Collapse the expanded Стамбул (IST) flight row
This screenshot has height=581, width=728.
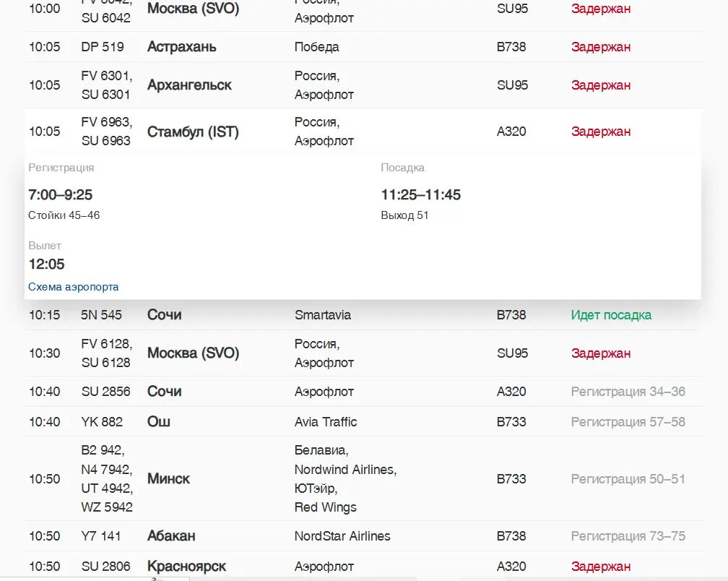[192, 132]
